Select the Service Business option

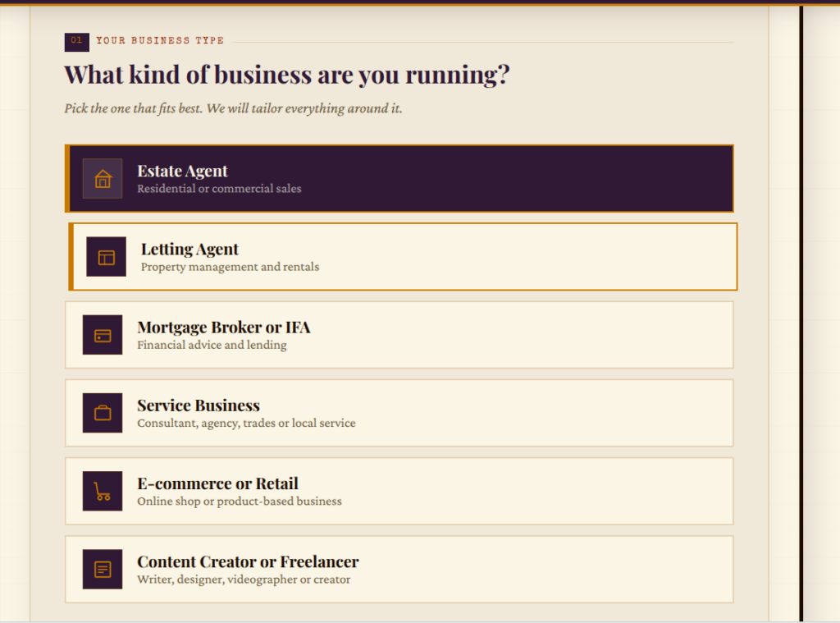click(399, 414)
